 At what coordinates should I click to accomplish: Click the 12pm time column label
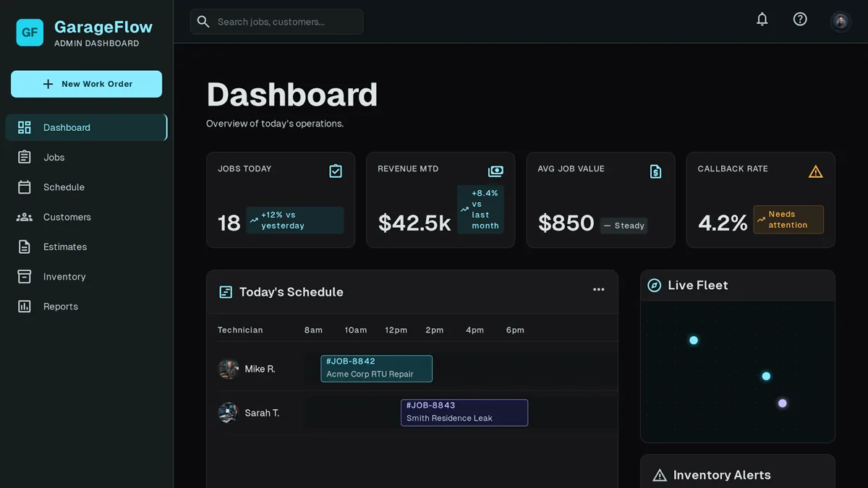396,330
